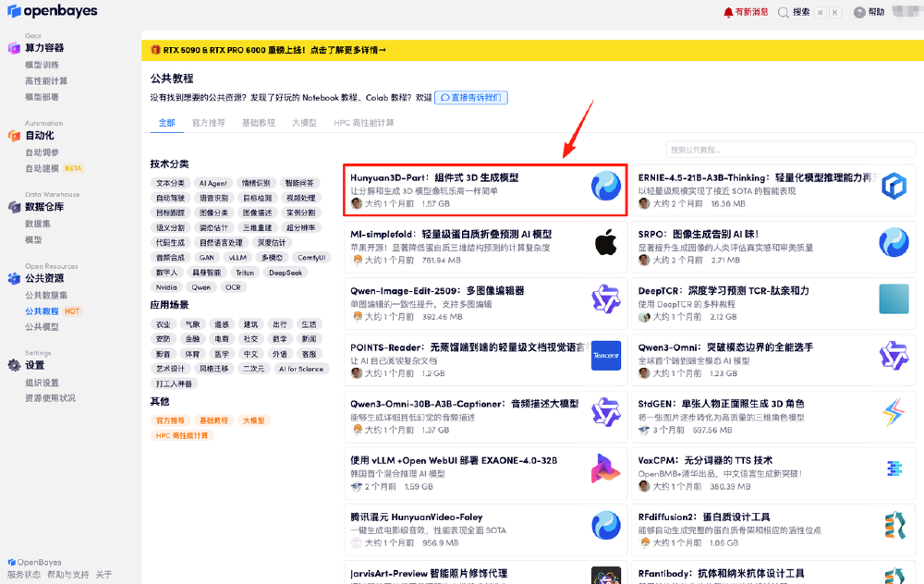Toggle the DeepSeek tag filter
This screenshot has width=924, height=584.
pos(286,272)
